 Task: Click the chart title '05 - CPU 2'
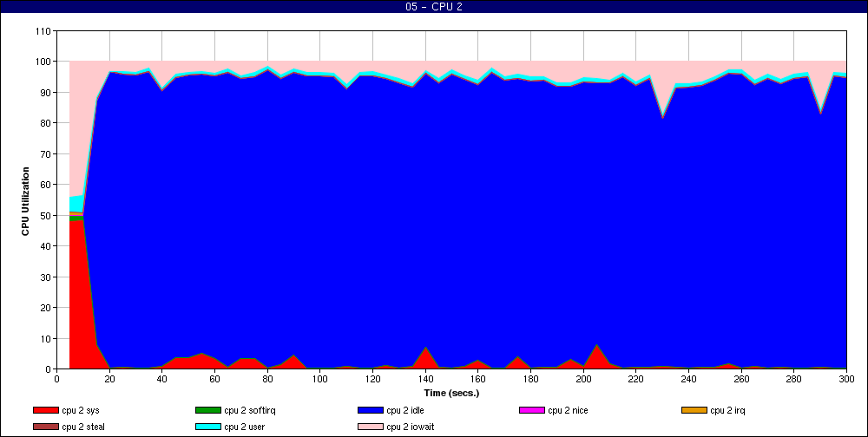(x=433, y=7)
